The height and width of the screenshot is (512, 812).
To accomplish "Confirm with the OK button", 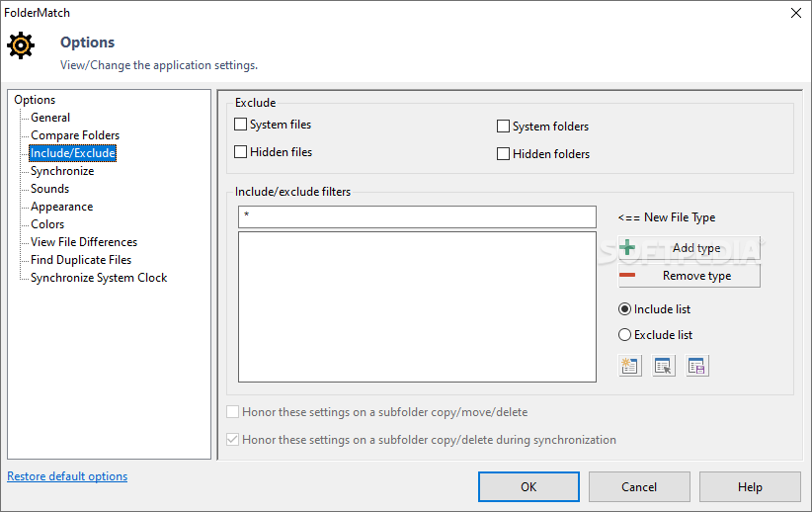I will pyautogui.click(x=528, y=486).
